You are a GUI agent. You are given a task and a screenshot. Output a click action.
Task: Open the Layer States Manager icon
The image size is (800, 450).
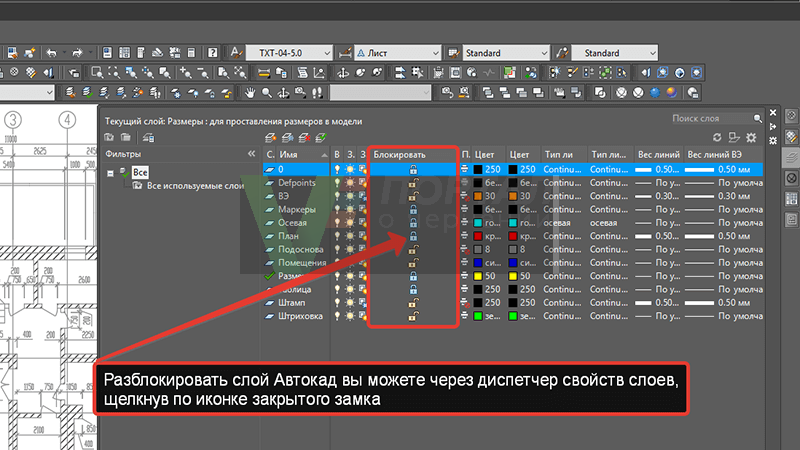click(148, 138)
